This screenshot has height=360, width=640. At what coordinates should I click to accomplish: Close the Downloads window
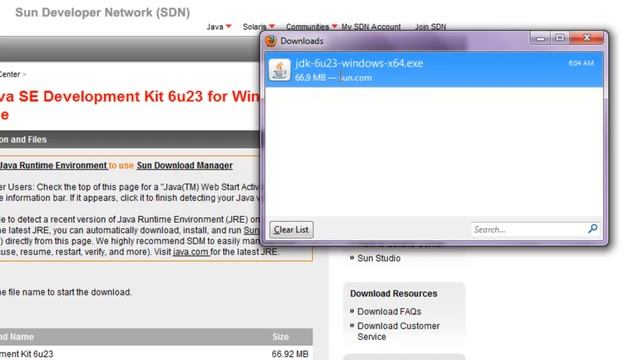point(587,38)
